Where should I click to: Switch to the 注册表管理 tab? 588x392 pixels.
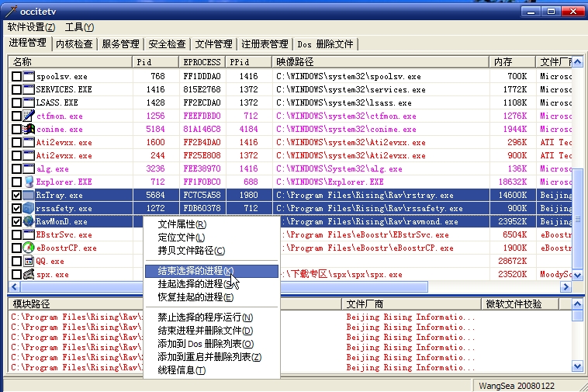[x=265, y=44]
